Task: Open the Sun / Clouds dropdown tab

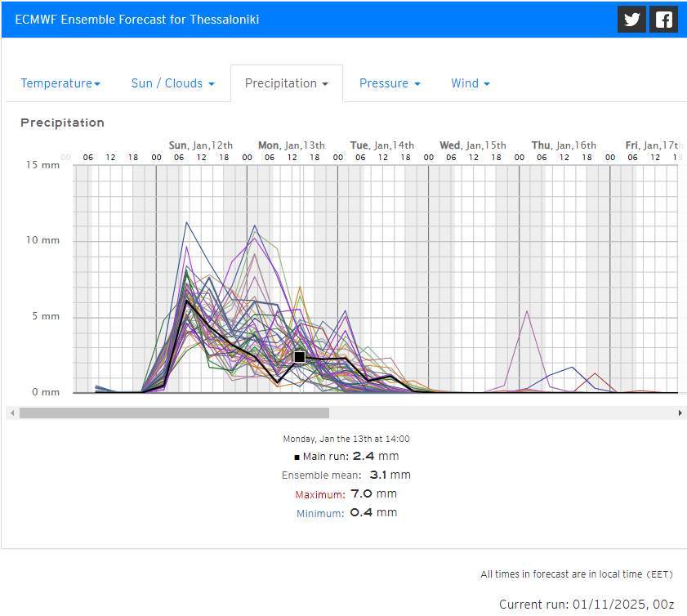Action: click(x=173, y=83)
